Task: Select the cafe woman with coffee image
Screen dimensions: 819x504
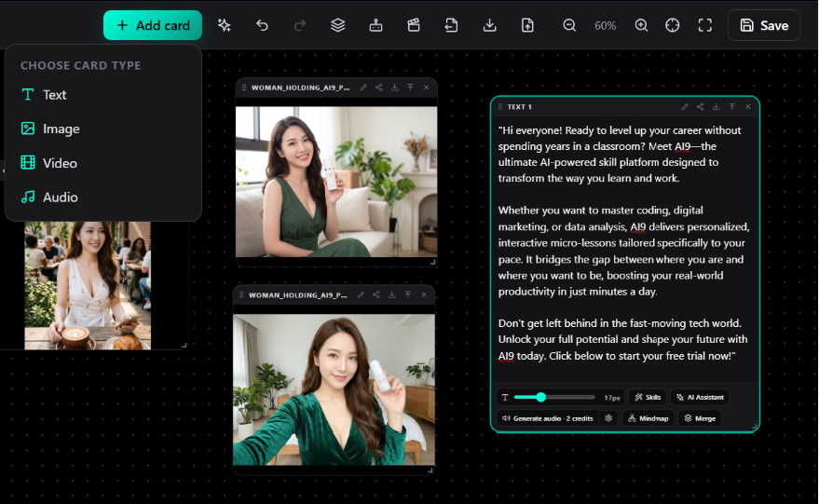Action: (x=88, y=285)
